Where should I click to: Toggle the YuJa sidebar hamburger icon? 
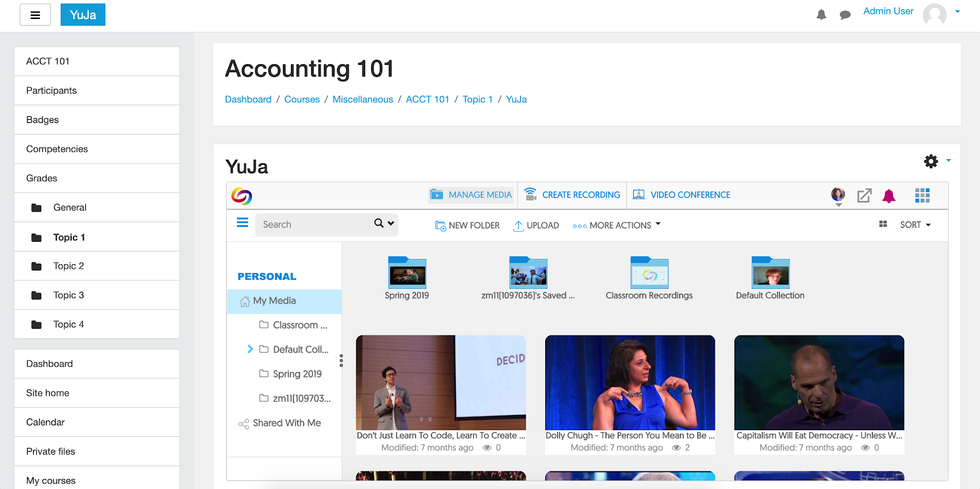(x=243, y=223)
